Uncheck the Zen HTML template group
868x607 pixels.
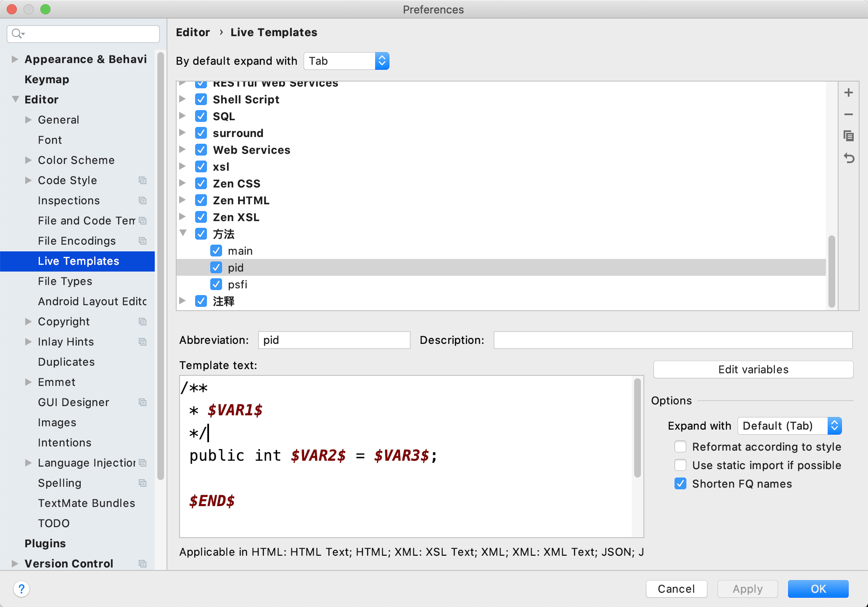(201, 201)
